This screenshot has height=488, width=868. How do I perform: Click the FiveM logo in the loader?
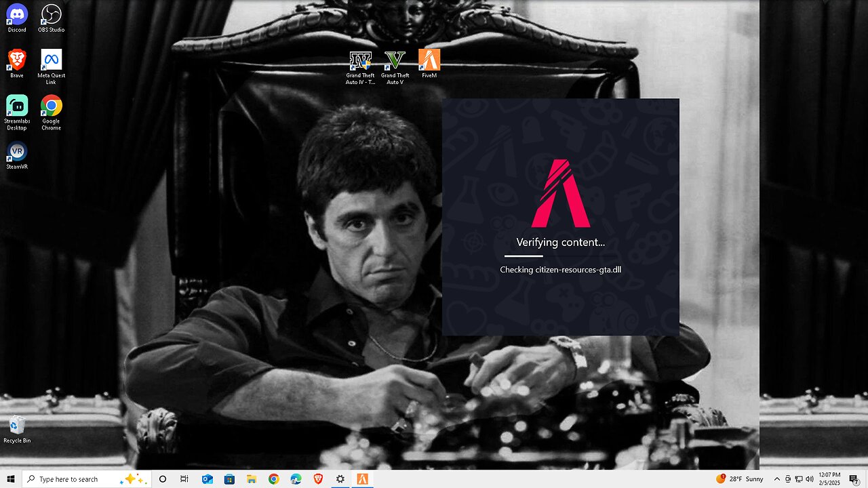click(561, 193)
